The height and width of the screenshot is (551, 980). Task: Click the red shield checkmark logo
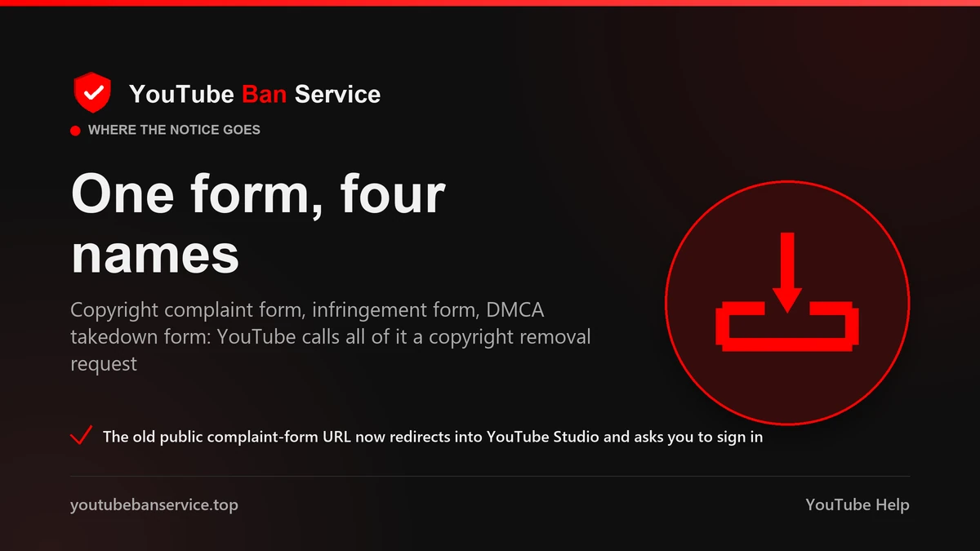[x=91, y=93]
